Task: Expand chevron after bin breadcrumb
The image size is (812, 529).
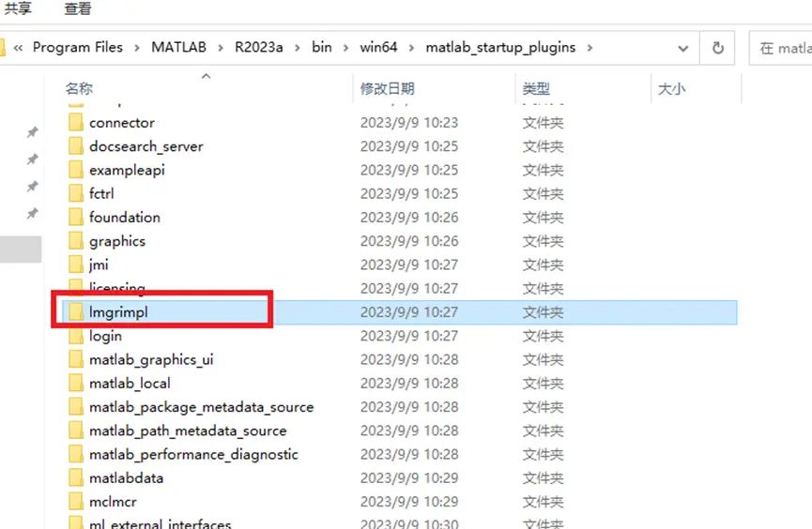Action: (345, 48)
